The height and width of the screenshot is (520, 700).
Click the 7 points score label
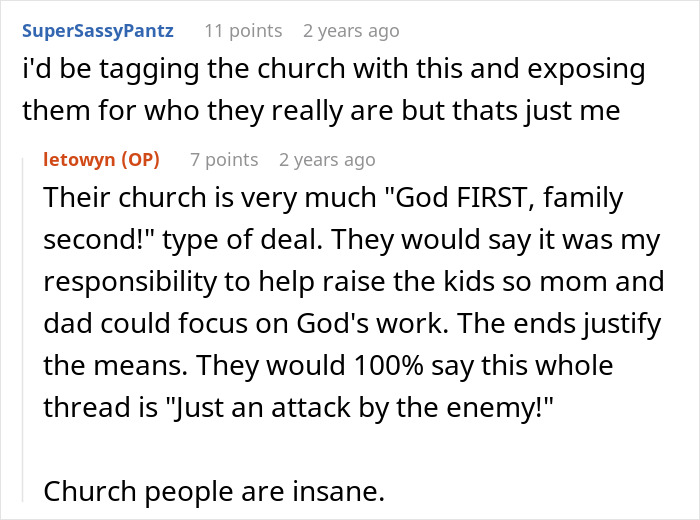[224, 160]
